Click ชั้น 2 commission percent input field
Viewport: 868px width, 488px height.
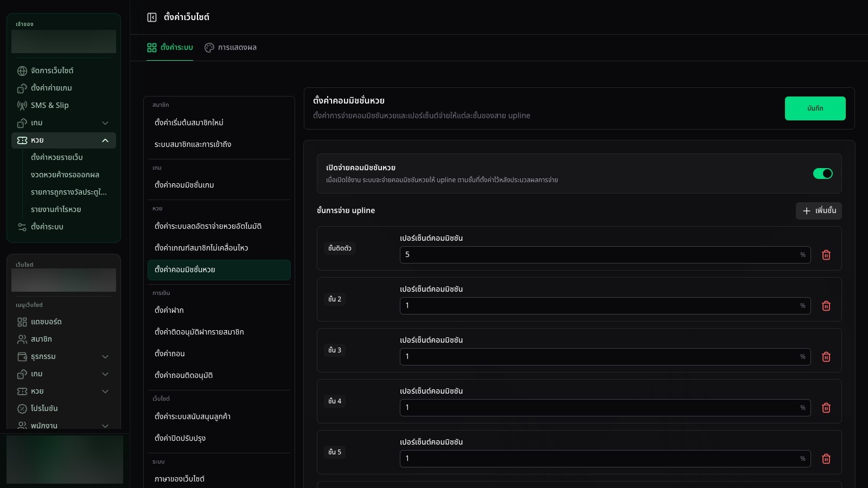pyautogui.click(x=605, y=306)
